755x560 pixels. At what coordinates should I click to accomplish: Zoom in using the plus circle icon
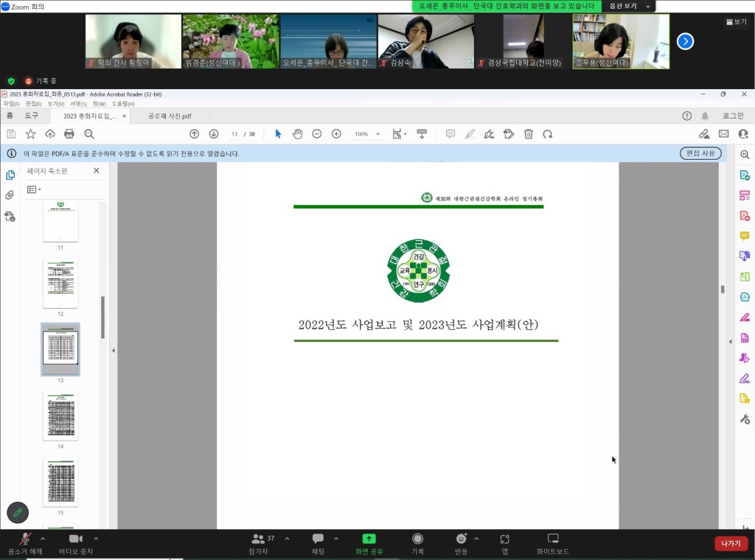336,134
